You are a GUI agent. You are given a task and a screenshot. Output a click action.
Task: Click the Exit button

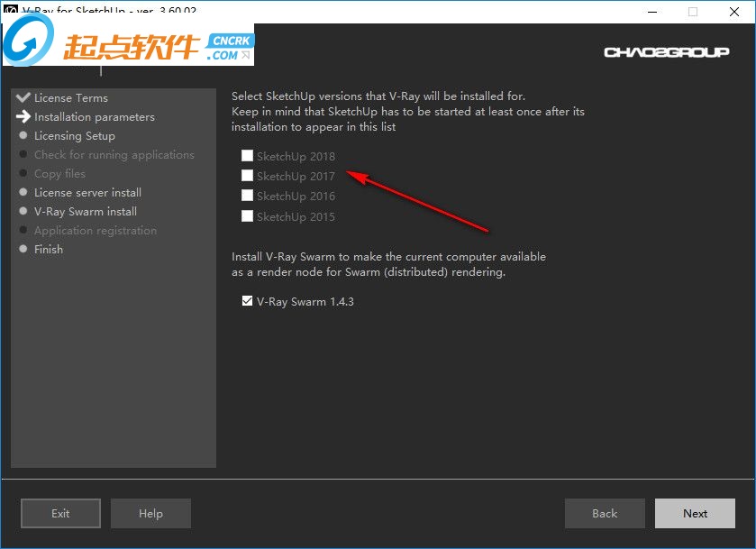60,513
